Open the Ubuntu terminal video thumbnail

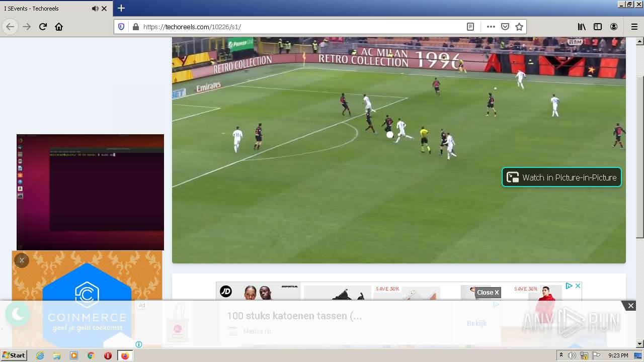point(90,192)
